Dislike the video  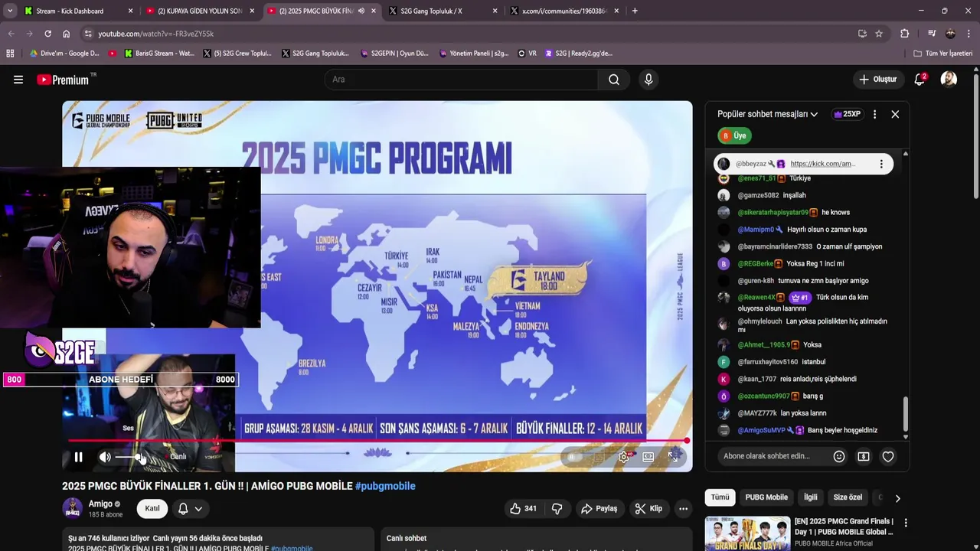pos(557,508)
